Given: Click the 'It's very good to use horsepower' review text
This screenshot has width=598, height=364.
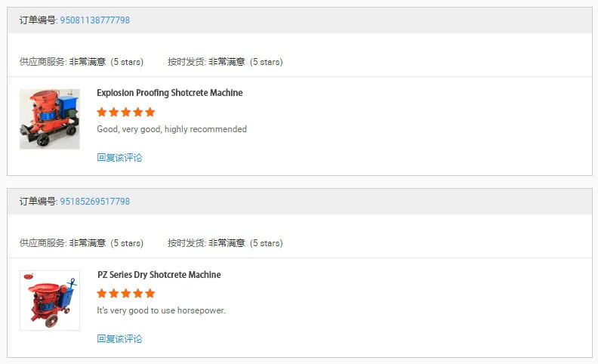Looking at the screenshot, I should (x=161, y=310).
